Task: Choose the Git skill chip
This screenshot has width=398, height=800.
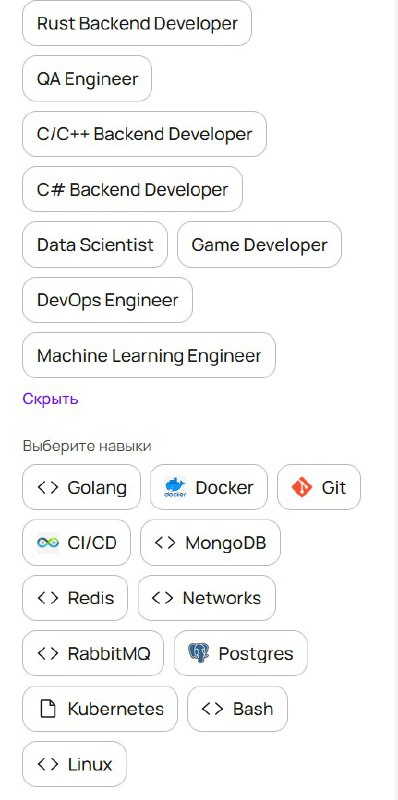Action: pos(319,487)
